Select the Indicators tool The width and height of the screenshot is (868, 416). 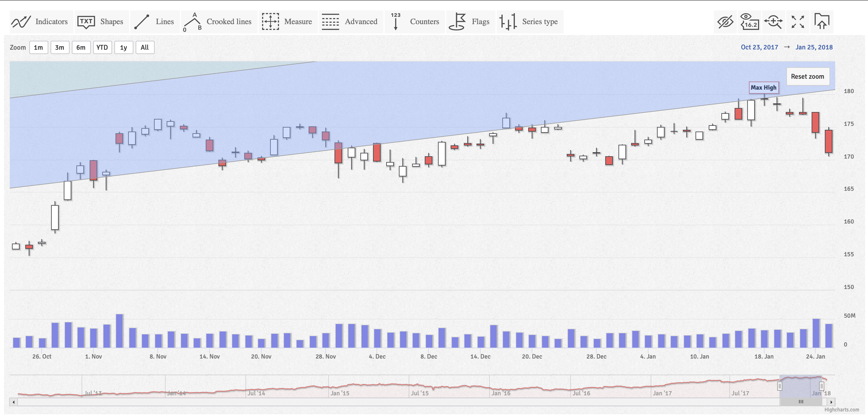41,22
